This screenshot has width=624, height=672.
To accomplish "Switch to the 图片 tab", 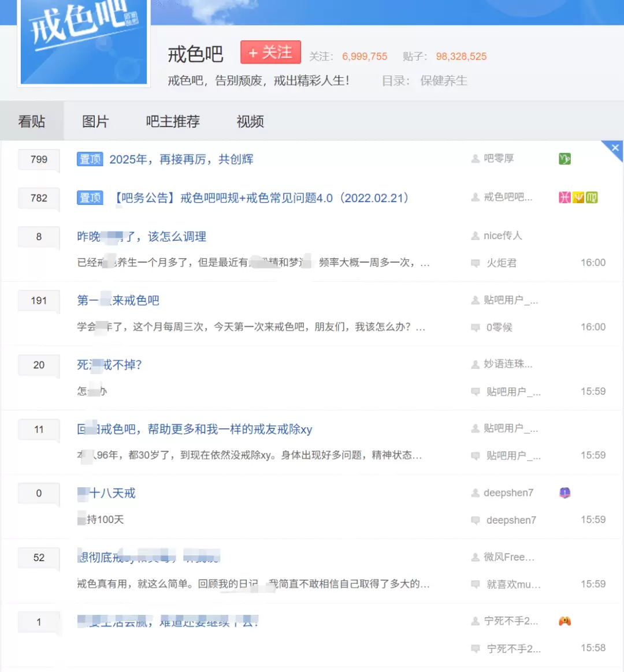I will coord(94,121).
